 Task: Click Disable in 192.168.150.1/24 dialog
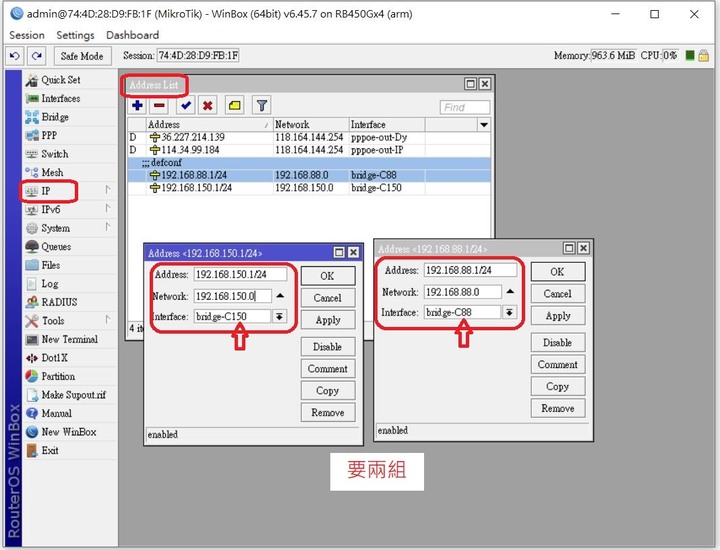pyautogui.click(x=327, y=347)
